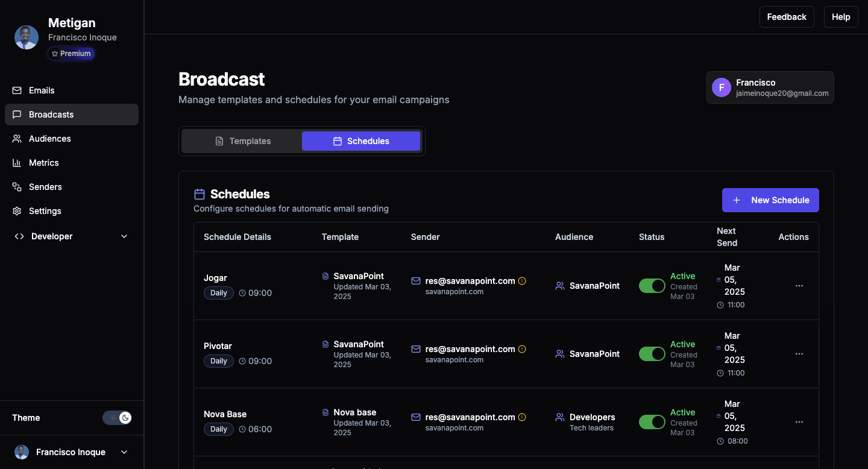Switch to the Templates tab
The width and height of the screenshot is (868, 469).
pos(243,141)
